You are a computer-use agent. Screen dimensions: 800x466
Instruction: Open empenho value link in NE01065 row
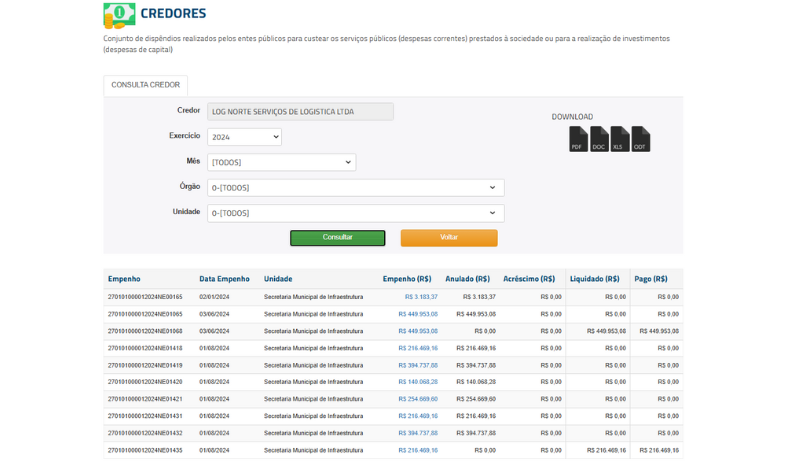point(418,314)
